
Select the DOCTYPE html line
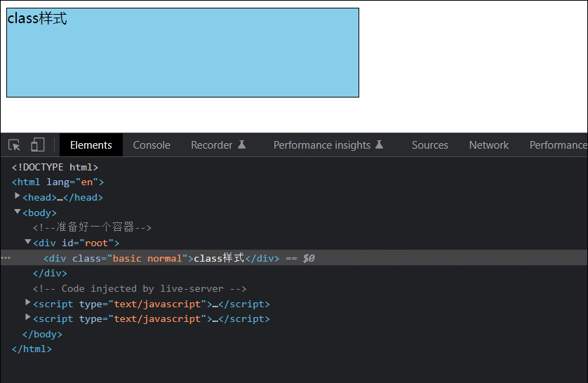tap(55, 167)
